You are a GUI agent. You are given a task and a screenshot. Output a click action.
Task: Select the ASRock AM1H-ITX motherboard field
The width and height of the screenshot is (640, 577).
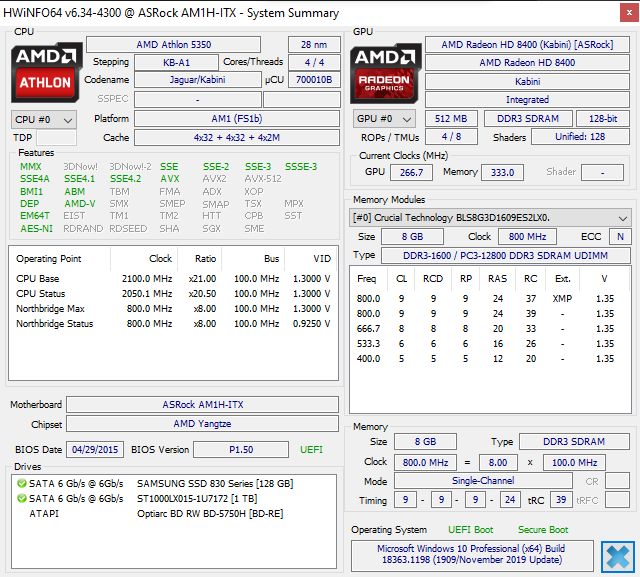[202, 404]
